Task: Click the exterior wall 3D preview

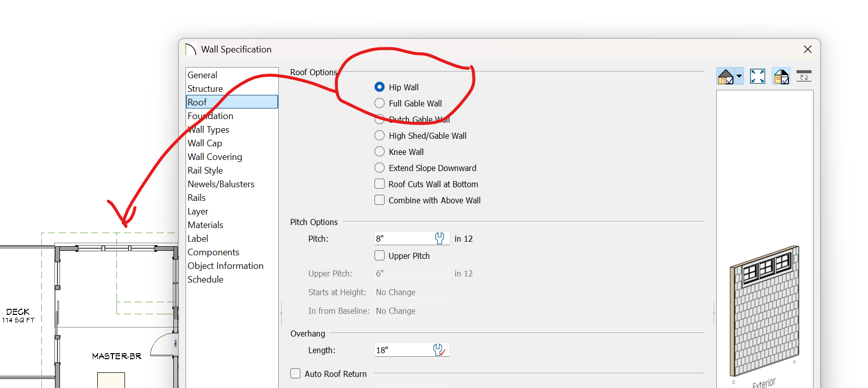Action: coord(765,310)
